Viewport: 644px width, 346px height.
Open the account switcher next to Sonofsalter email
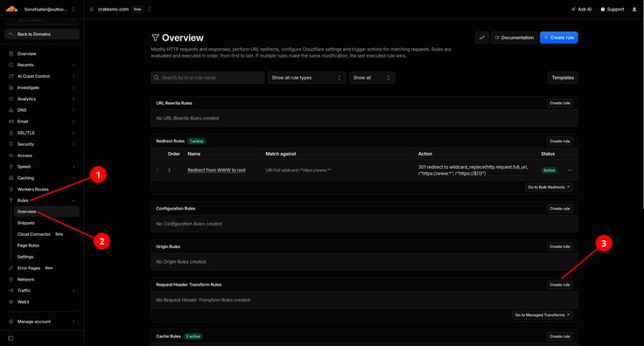(x=73, y=9)
